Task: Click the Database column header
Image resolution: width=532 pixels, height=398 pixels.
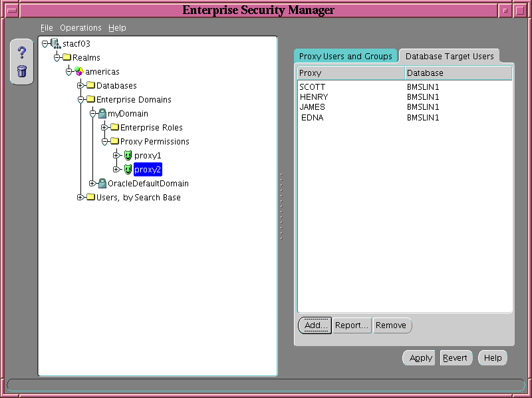Action: click(458, 73)
